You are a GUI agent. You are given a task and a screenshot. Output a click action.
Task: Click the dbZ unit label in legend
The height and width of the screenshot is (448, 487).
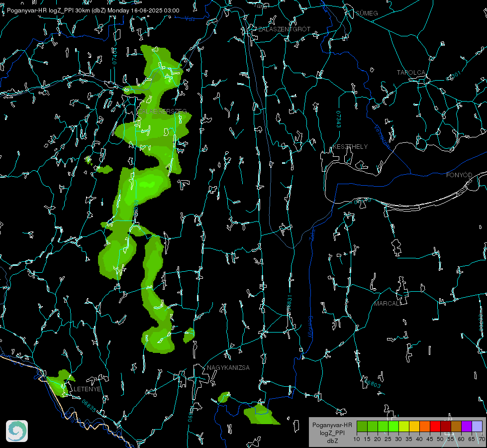(x=332, y=441)
